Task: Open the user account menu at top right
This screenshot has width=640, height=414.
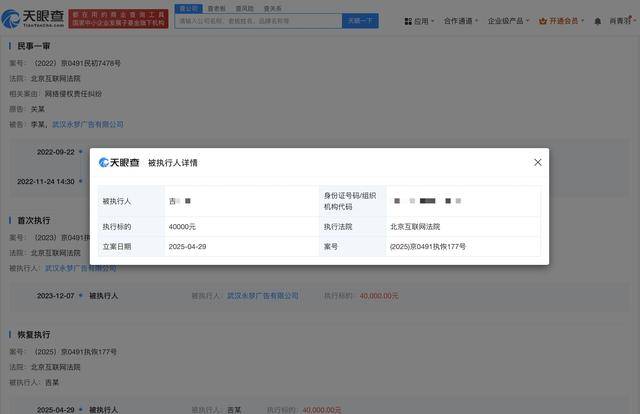Action: [x=622, y=21]
